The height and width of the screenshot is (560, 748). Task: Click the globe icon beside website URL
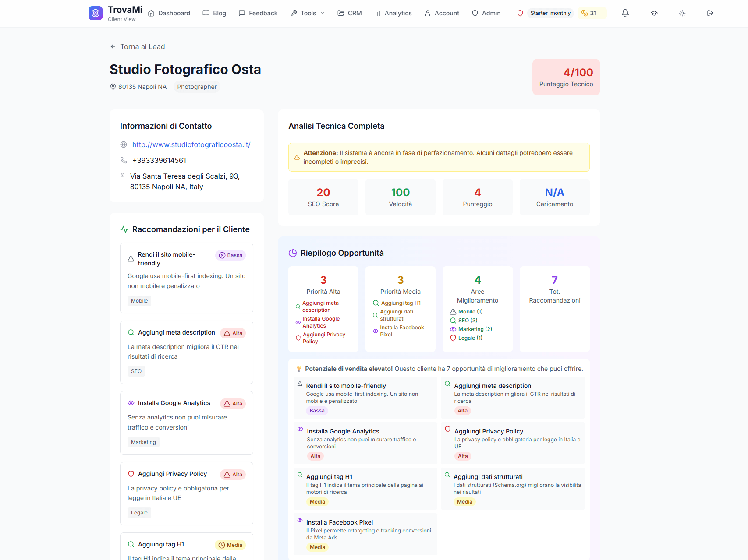[x=124, y=145]
